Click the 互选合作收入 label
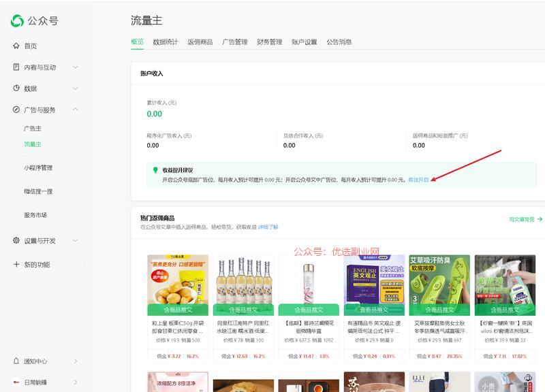The height and width of the screenshot is (392, 545). click(303, 135)
